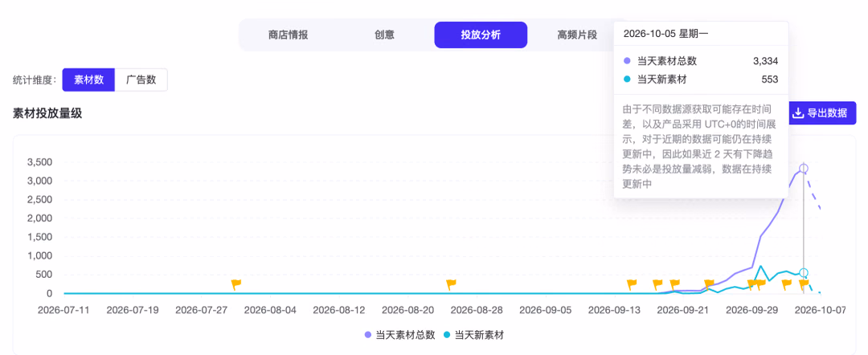Click 当天新素材 label in the tooltip
The height and width of the screenshot is (355, 868).
[662, 79]
